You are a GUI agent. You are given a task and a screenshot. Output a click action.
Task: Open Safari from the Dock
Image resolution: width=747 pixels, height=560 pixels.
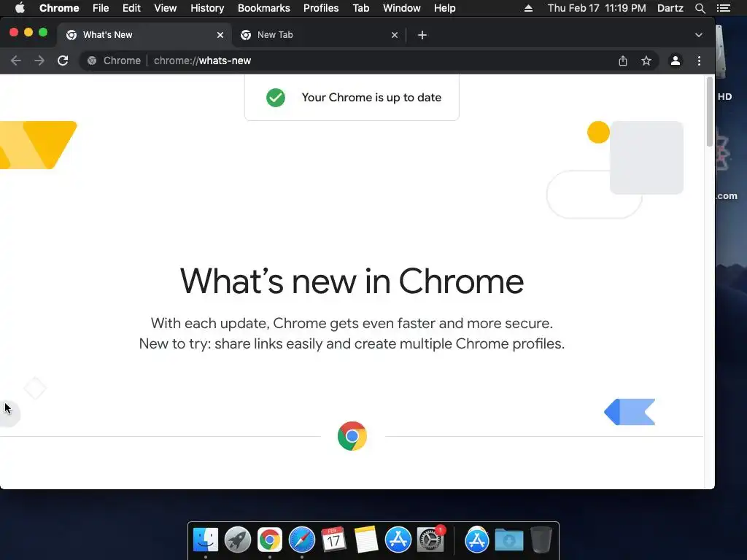[302, 540]
